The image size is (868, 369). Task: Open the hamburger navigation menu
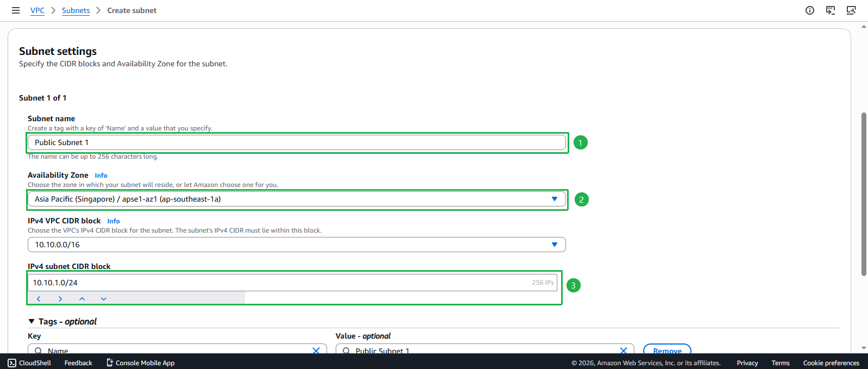tap(16, 10)
